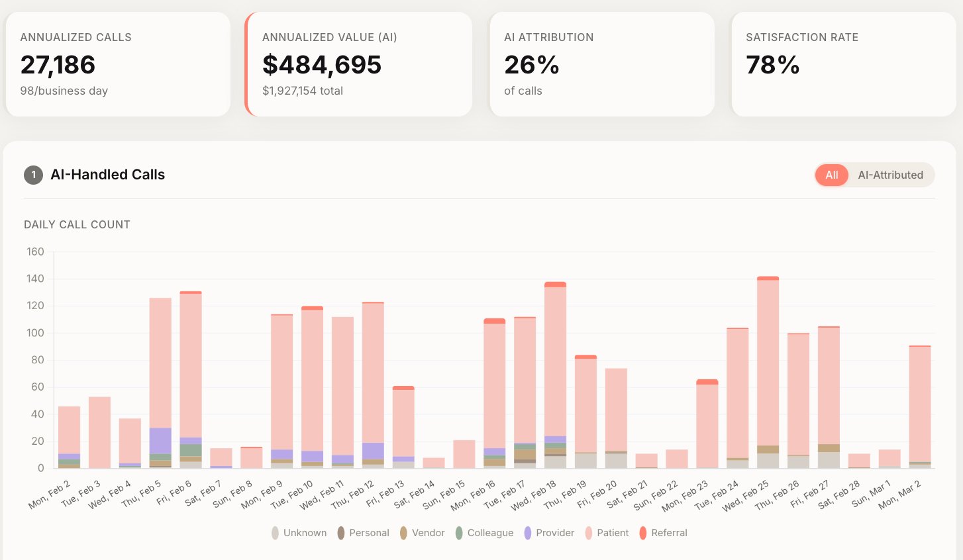Click the AI ATTRIBUTION percentage card
This screenshot has height=560, width=963.
pos(601,64)
